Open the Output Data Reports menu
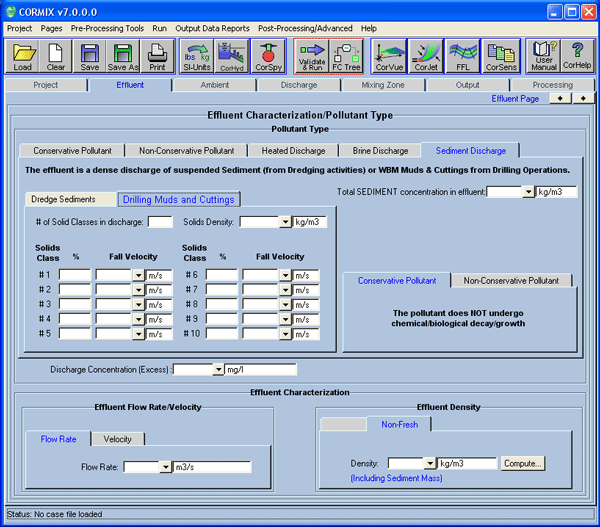The height and width of the screenshot is (527, 600). [212, 28]
